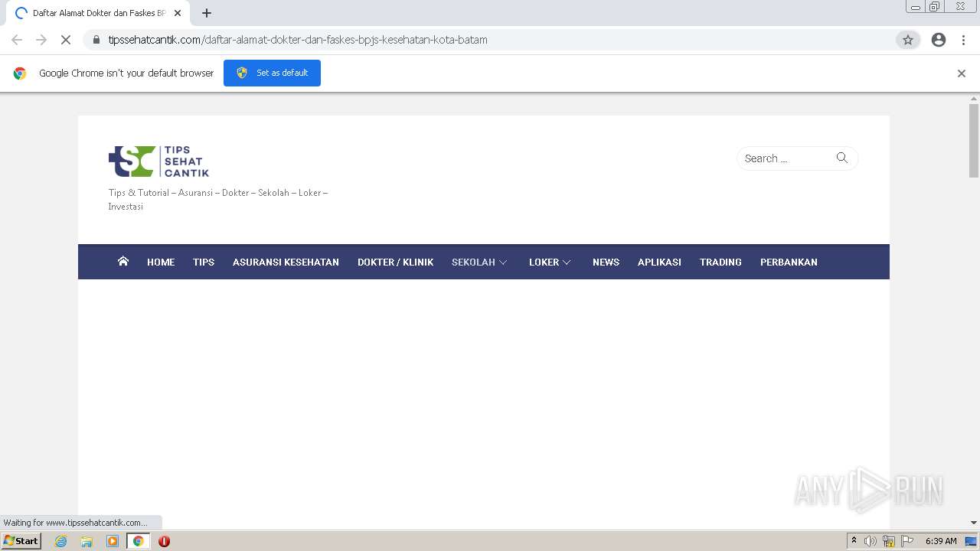This screenshot has width=980, height=551.
Task: Open the Chrome three-dot menu
Action: click(963, 40)
